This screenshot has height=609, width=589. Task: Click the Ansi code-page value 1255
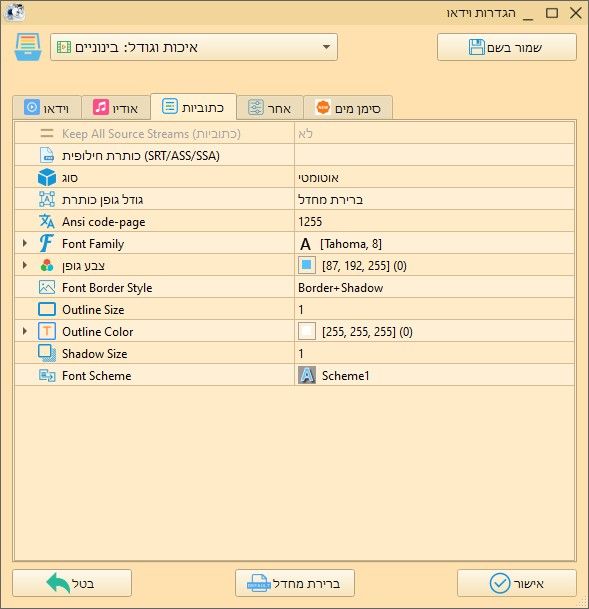click(x=310, y=222)
